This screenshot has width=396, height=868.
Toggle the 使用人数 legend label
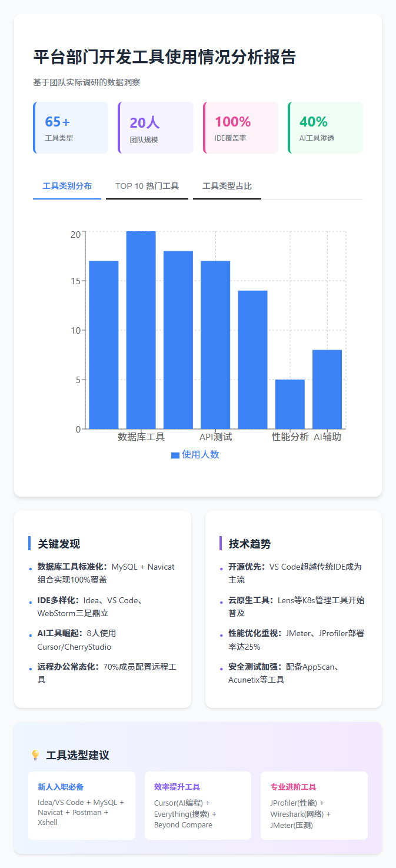pyautogui.click(x=201, y=454)
